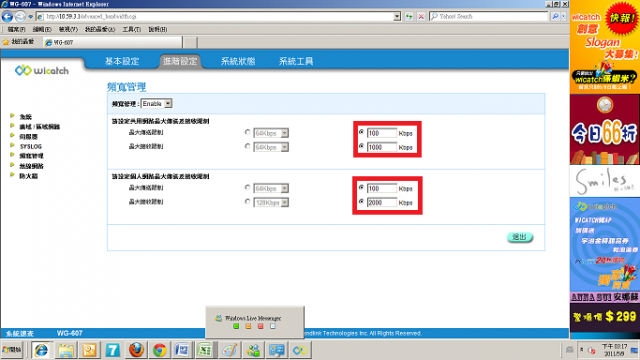Click the yellow favorites star icon
Viewport: 640px width, 360px height.
coord(6,42)
